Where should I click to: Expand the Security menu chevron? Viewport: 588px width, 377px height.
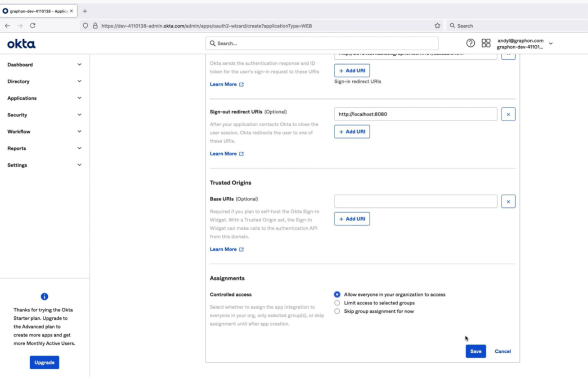80,115
